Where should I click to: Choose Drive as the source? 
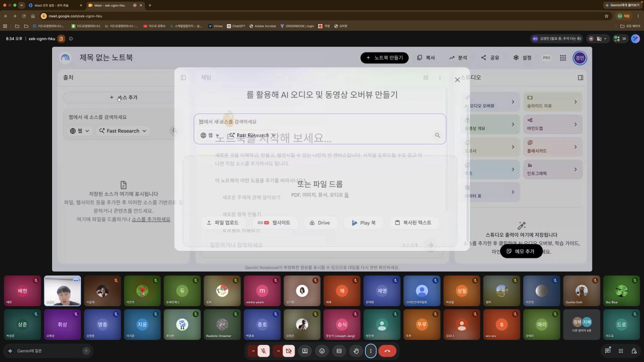pos(320,222)
